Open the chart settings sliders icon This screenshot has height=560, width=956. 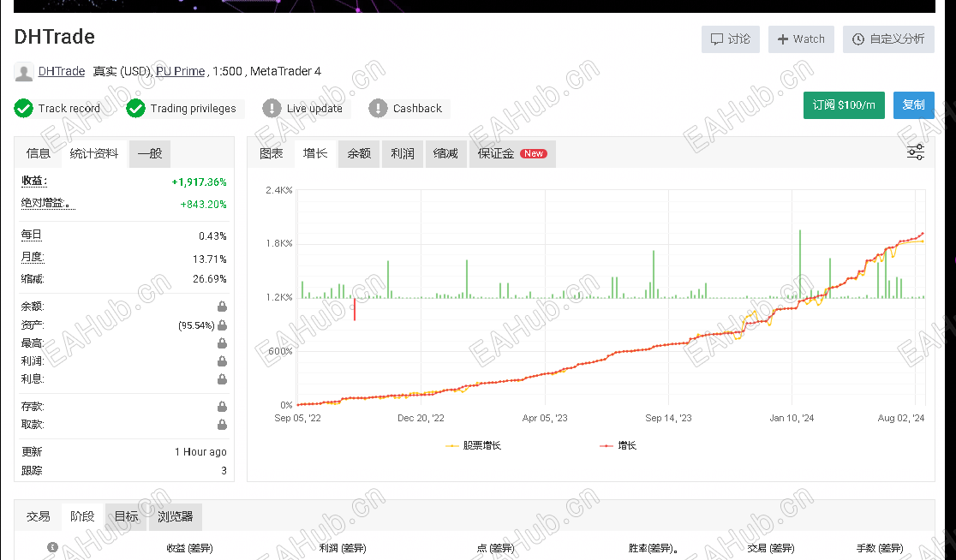click(915, 152)
